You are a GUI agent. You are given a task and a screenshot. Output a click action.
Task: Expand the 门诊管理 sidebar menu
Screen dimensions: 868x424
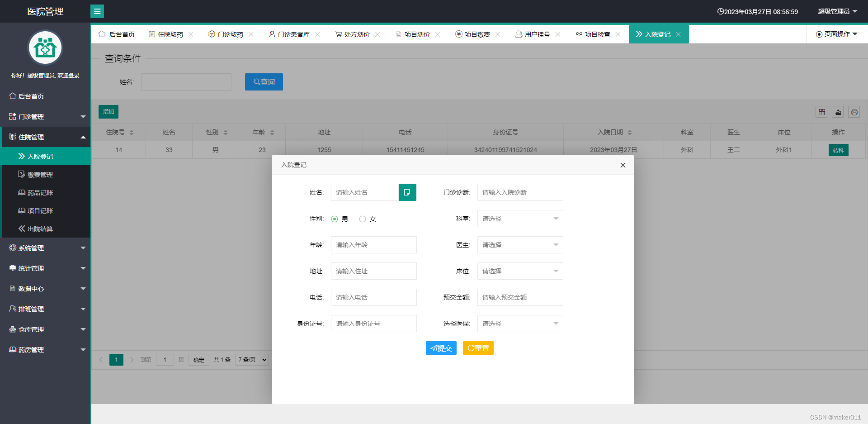45,116
